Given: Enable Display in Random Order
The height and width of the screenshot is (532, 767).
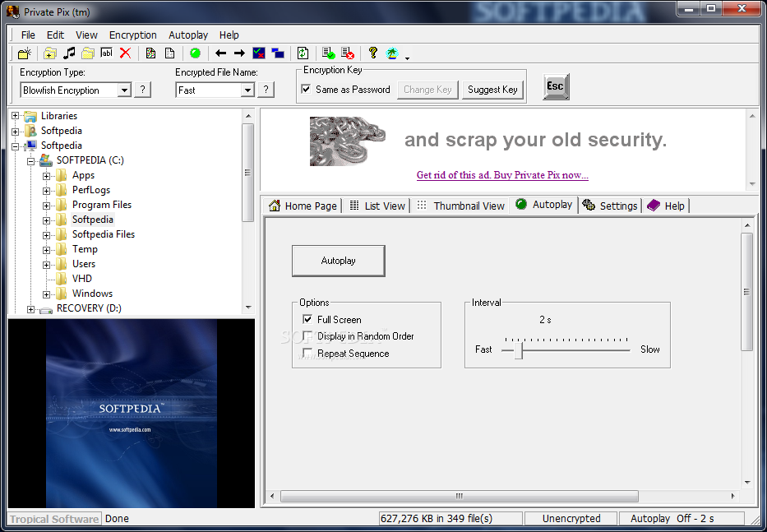Looking at the screenshot, I should click(307, 336).
